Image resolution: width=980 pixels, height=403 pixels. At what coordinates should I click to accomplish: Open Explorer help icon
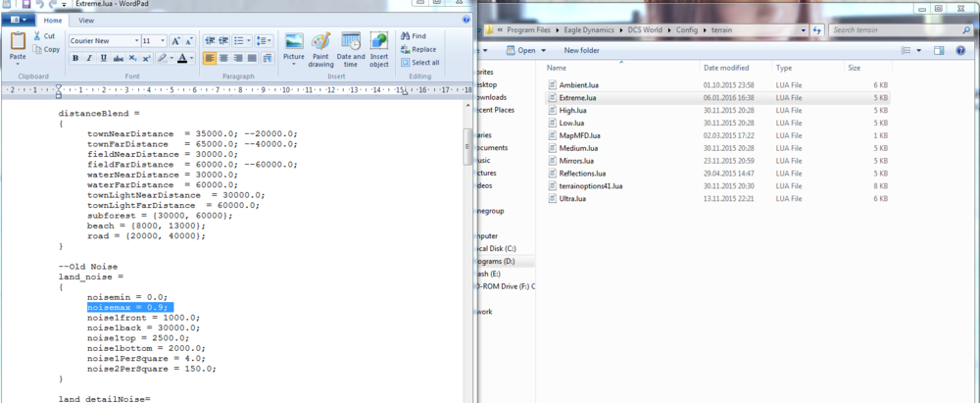(958, 50)
